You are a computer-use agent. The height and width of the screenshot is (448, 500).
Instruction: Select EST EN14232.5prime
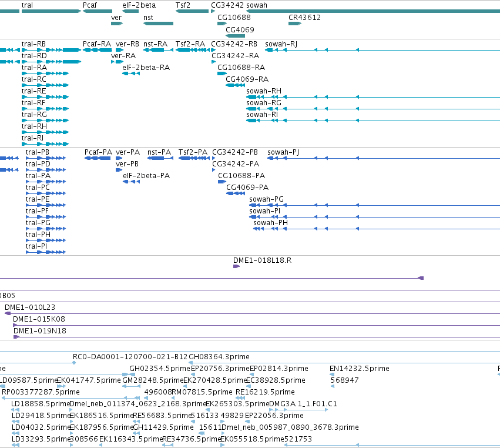[x=360, y=369]
